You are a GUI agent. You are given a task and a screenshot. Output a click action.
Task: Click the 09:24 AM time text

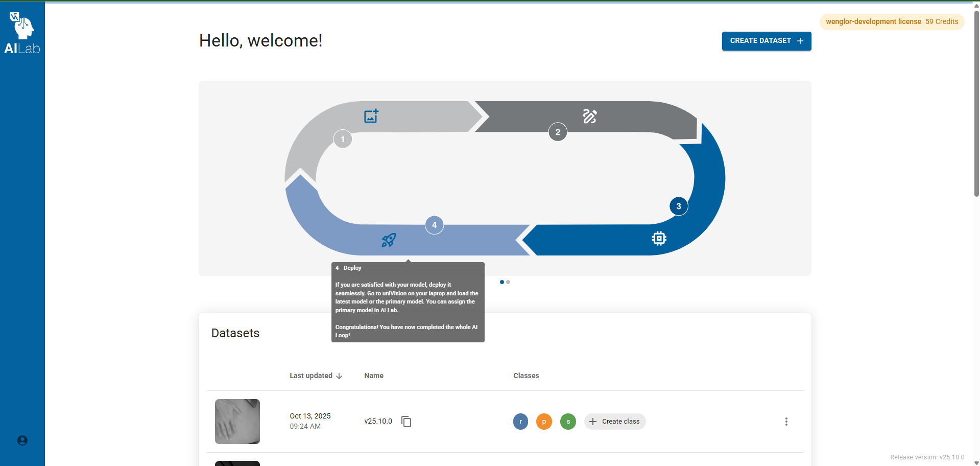point(305,426)
